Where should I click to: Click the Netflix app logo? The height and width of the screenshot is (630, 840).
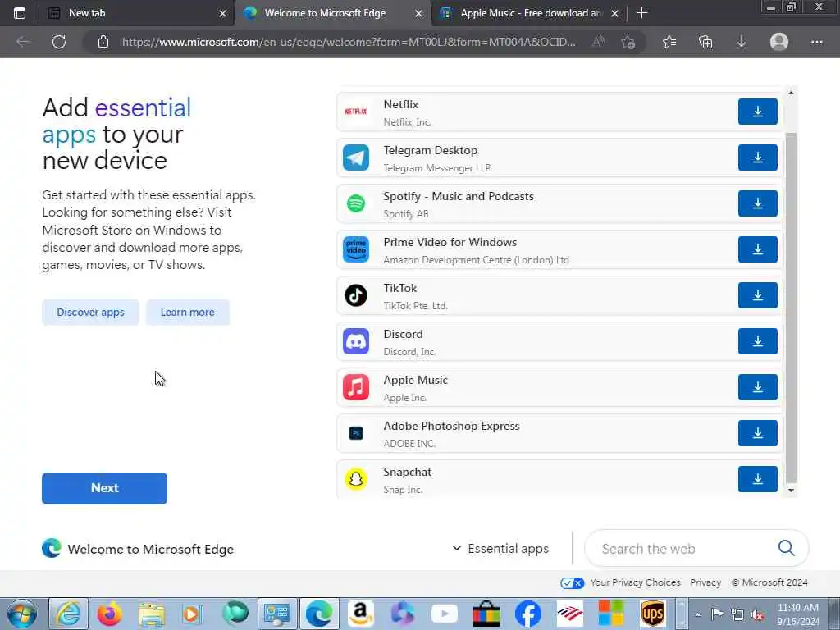click(x=356, y=112)
